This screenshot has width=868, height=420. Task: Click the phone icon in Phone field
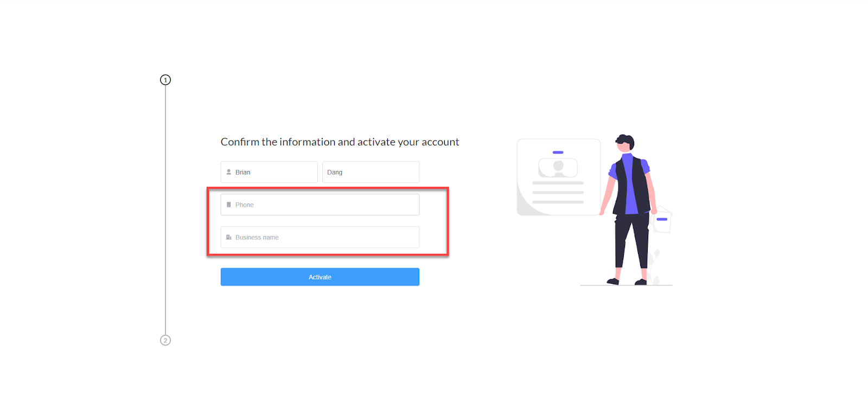[x=228, y=205]
